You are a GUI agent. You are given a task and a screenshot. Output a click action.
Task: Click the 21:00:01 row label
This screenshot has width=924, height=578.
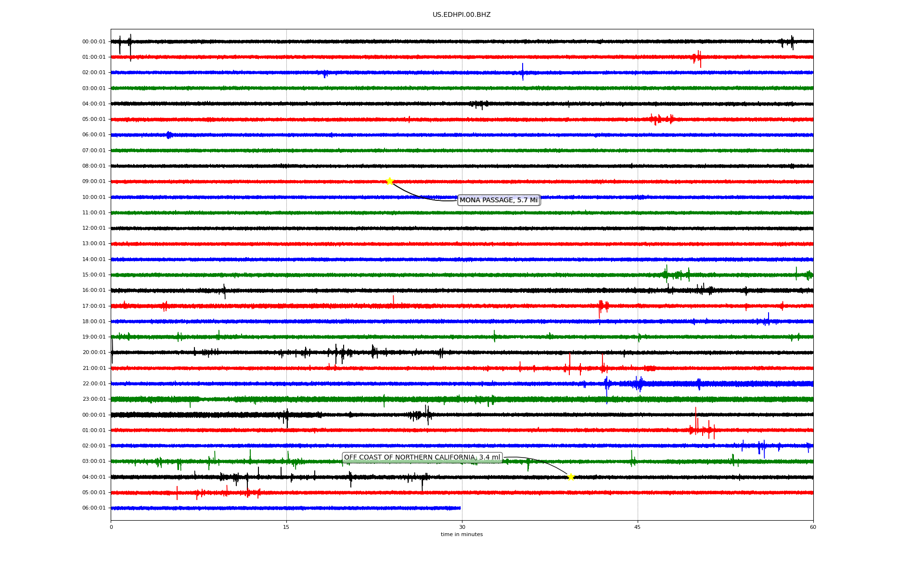(x=94, y=368)
